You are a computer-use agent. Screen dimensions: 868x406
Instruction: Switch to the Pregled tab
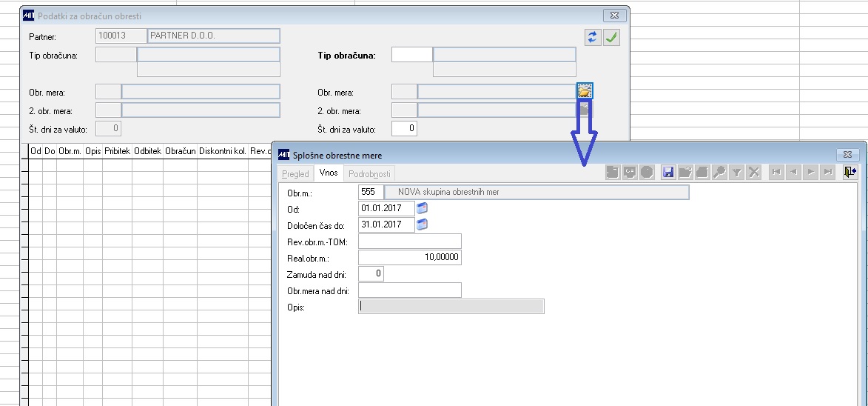(x=295, y=174)
